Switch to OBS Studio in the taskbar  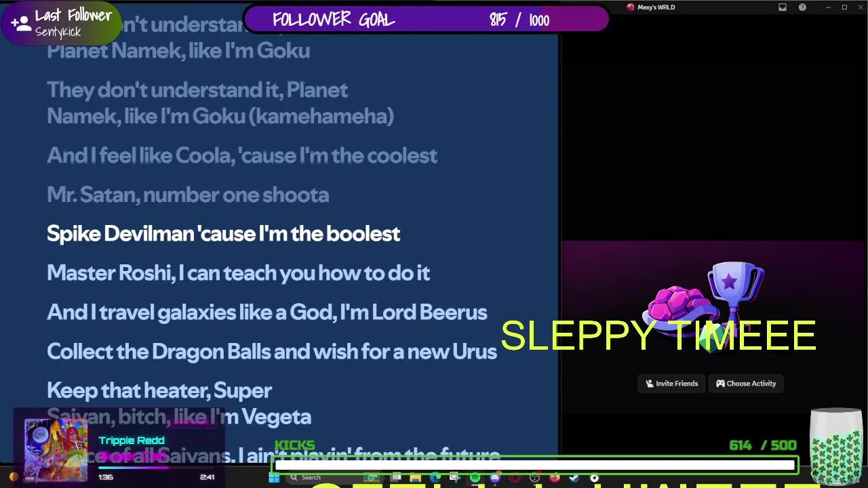coord(534,478)
